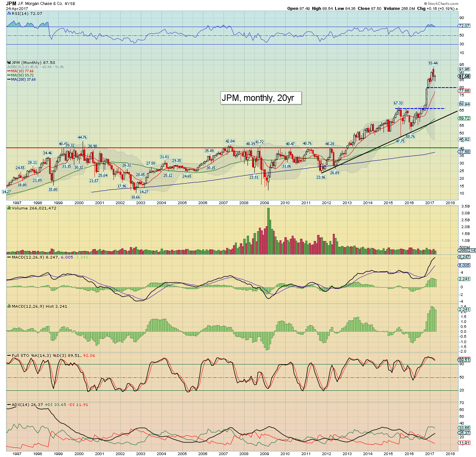Toggle the MA(50) 59.72 legend entry
476x457 pixels.
tap(22, 75)
